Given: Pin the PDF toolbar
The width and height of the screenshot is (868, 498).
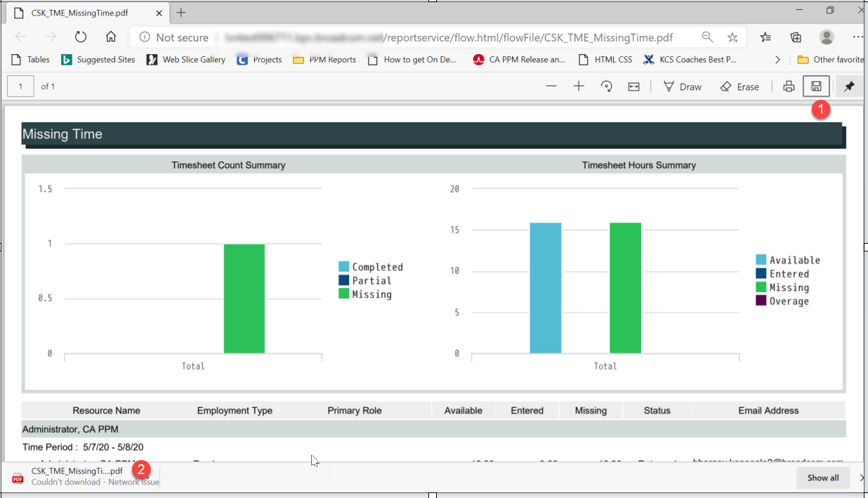Looking at the screenshot, I should (x=849, y=86).
